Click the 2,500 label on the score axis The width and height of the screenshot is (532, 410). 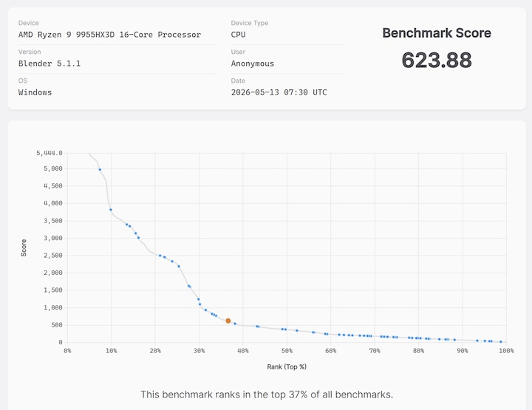[53, 256]
